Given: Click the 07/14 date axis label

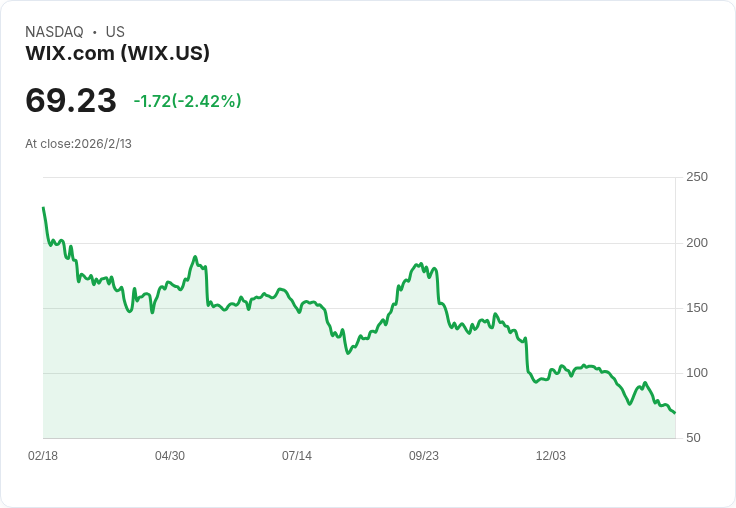Looking at the screenshot, I should 297,455.
